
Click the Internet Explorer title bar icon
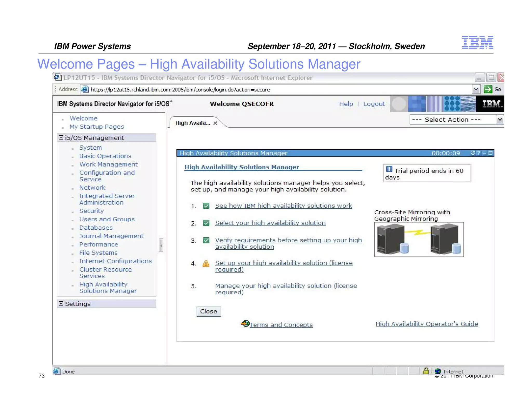coord(57,77)
